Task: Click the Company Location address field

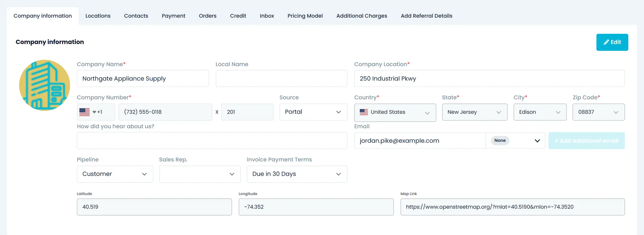Action: pyautogui.click(x=489, y=79)
